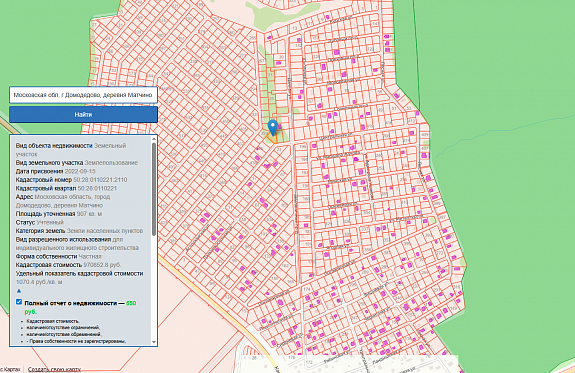Click the 'Удельный показатель кадастровой стоимости' label
This screenshot has height=373, width=575.
pos(79,274)
